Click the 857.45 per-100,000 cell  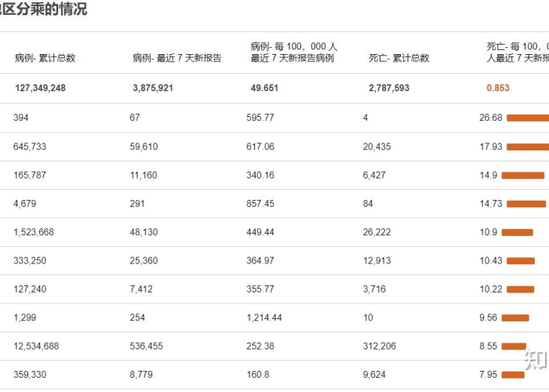(260, 204)
